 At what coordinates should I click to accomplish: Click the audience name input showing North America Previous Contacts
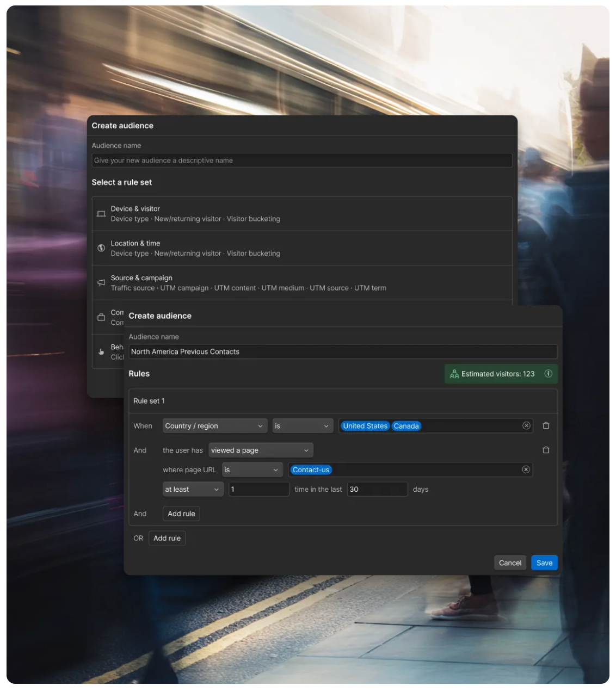click(x=342, y=351)
